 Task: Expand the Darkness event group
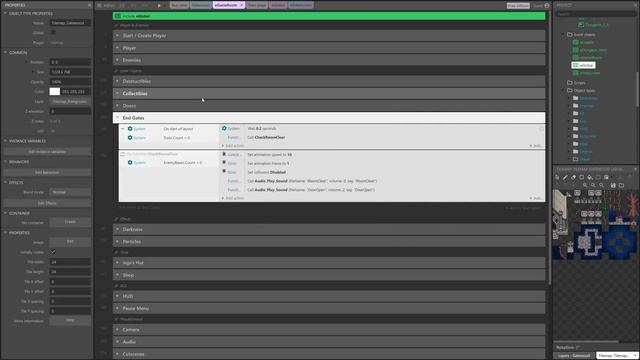[117, 229]
